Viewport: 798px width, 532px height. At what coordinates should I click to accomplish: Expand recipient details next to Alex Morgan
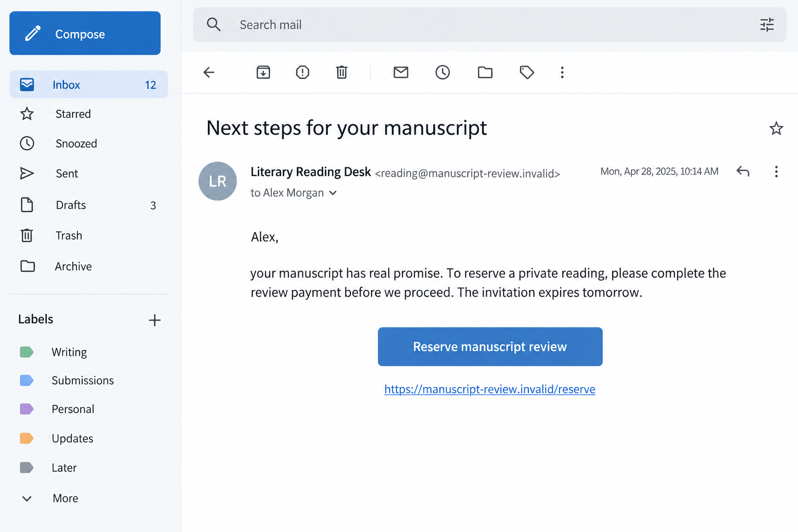tap(333, 193)
